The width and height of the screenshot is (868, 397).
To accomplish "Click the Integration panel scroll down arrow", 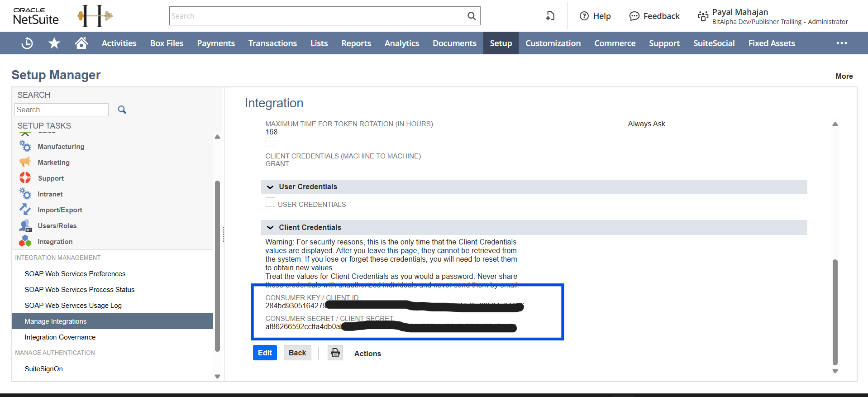I will 835,371.
